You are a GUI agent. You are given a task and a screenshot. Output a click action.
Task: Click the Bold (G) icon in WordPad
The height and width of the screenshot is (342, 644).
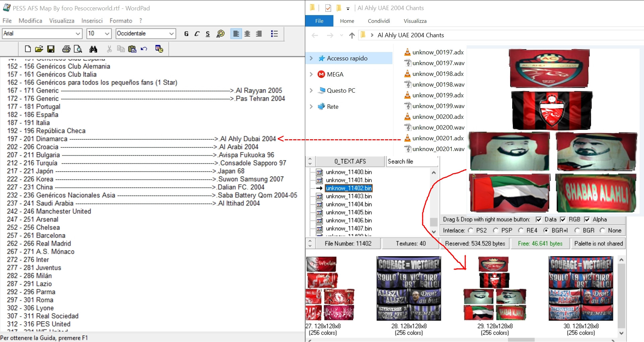pos(186,34)
